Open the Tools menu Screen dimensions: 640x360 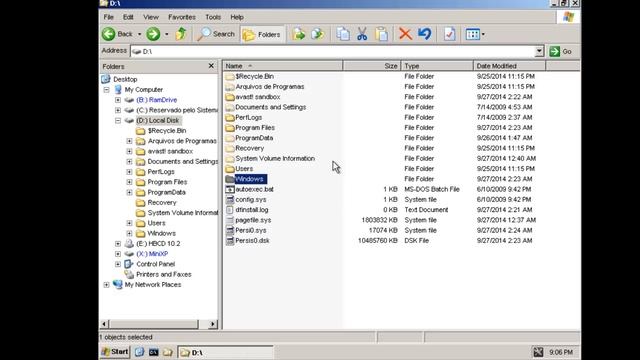213,17
